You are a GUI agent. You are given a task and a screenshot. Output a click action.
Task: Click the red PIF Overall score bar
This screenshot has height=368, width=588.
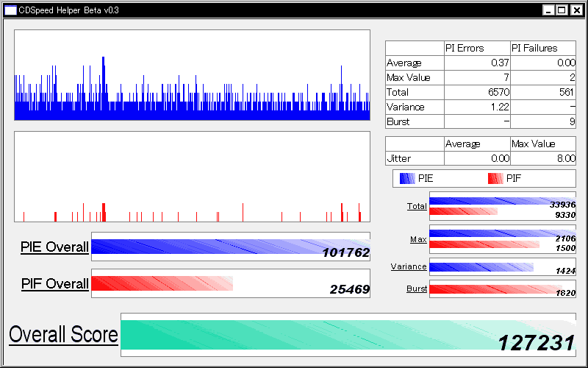162,283
